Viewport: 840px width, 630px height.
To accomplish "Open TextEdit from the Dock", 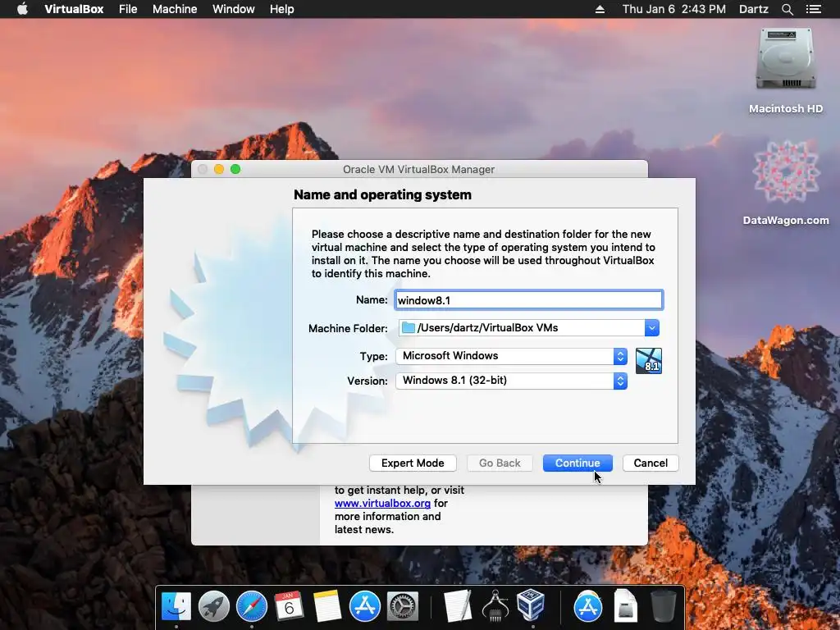I will pos(458,606).
